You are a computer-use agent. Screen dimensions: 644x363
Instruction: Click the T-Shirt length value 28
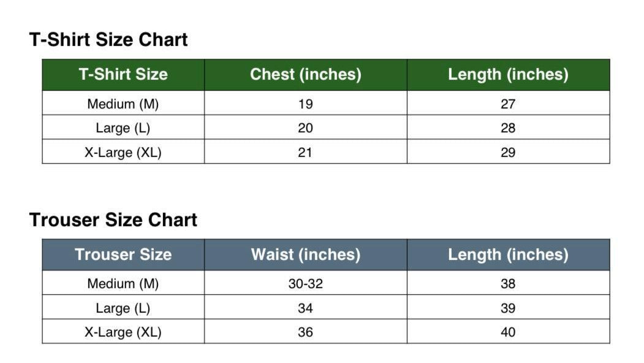tap(508, 128)
